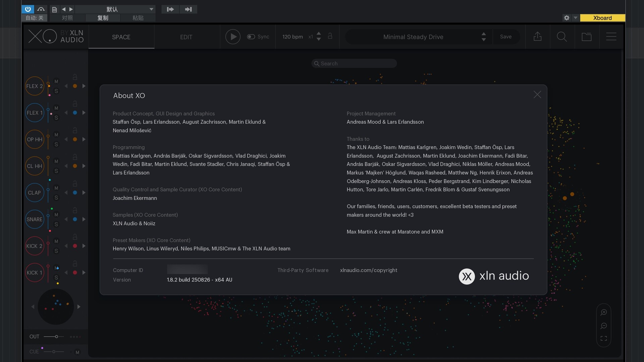Next sample arrow for KICK 1
Viewport: 644px width, 362px height.
pos(84,273)
